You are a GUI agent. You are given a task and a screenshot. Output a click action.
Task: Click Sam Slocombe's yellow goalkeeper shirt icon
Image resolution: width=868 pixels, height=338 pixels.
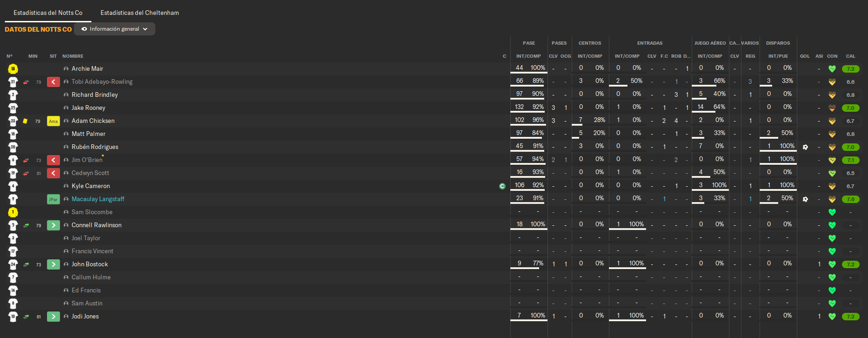point(13,212)
